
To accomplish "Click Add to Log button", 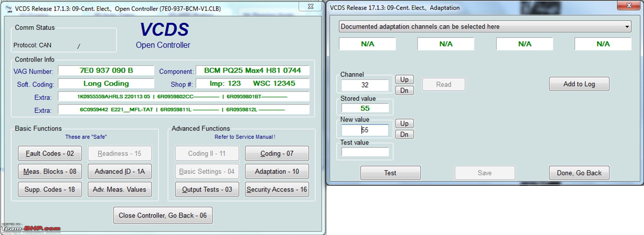I will 579,84.
